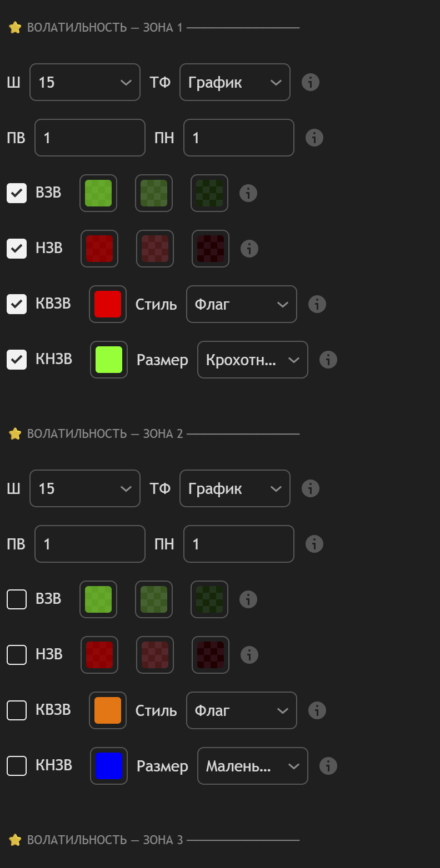Click info icon beside Zone 2 Размер dropdown
440x868 pixels.
(x=328, y=766)
